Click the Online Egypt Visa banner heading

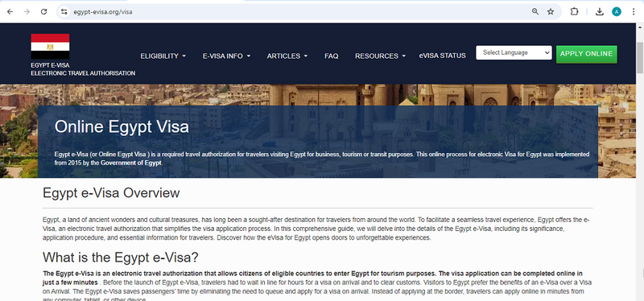click(122, 127)
